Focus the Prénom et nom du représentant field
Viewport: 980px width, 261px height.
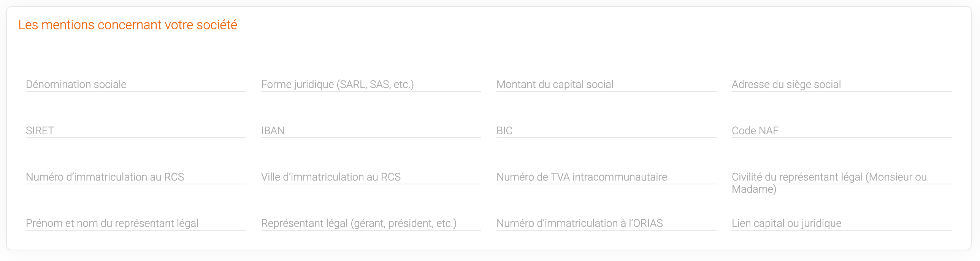pyautogui.click(x=135, y=223)
